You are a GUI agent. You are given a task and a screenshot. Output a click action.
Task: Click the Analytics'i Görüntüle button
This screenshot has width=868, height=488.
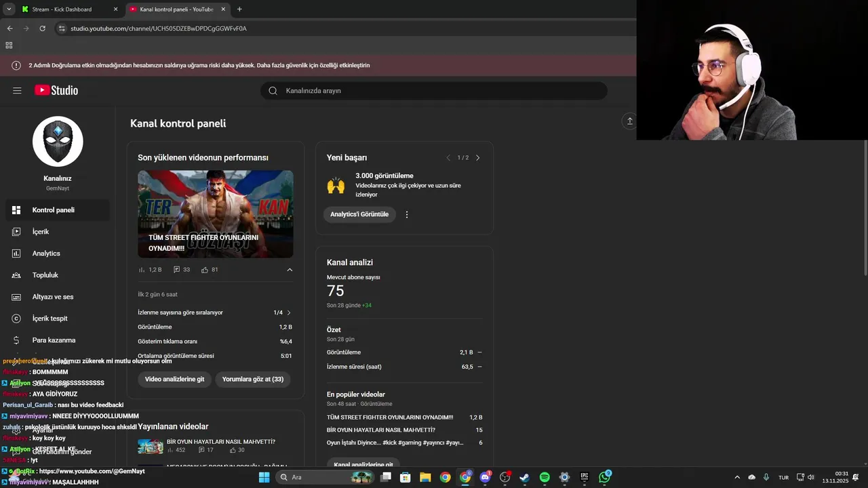click(x=359, y=214)
